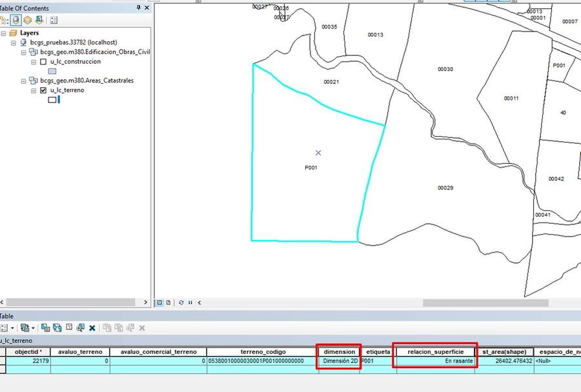Collapse the u_lc_construccion layer legend
Image resolution: width=581 pixels, height=392 pixels.
pos(34,62)
